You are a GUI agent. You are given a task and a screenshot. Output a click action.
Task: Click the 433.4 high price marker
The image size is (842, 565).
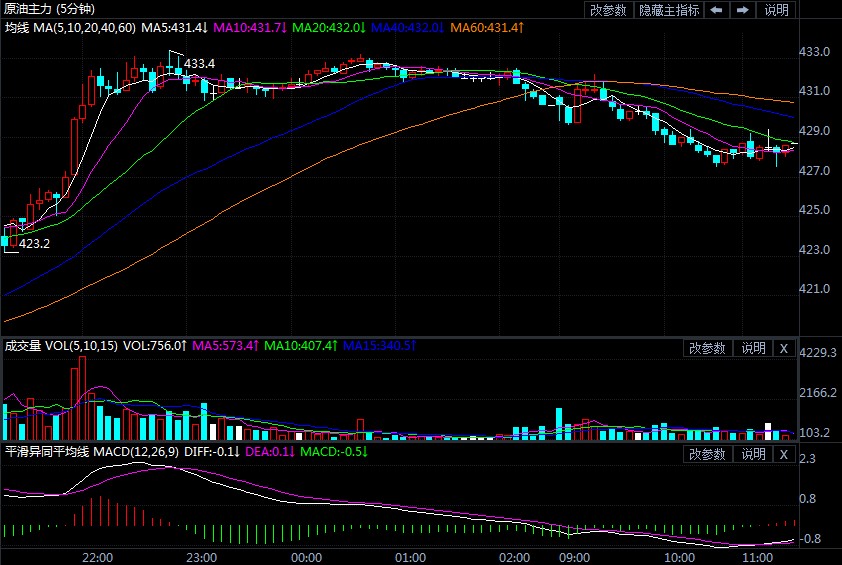coord(199,64)
